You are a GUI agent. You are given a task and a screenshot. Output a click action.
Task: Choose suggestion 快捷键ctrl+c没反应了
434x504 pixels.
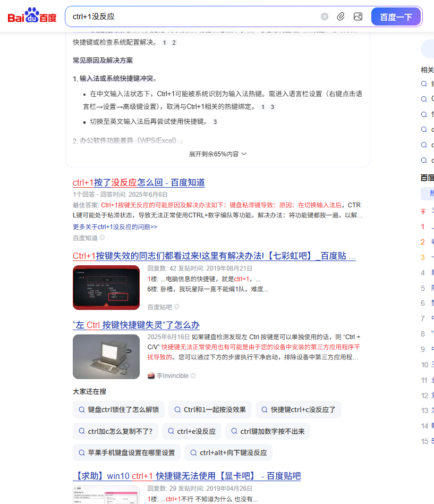coord(298,409)
